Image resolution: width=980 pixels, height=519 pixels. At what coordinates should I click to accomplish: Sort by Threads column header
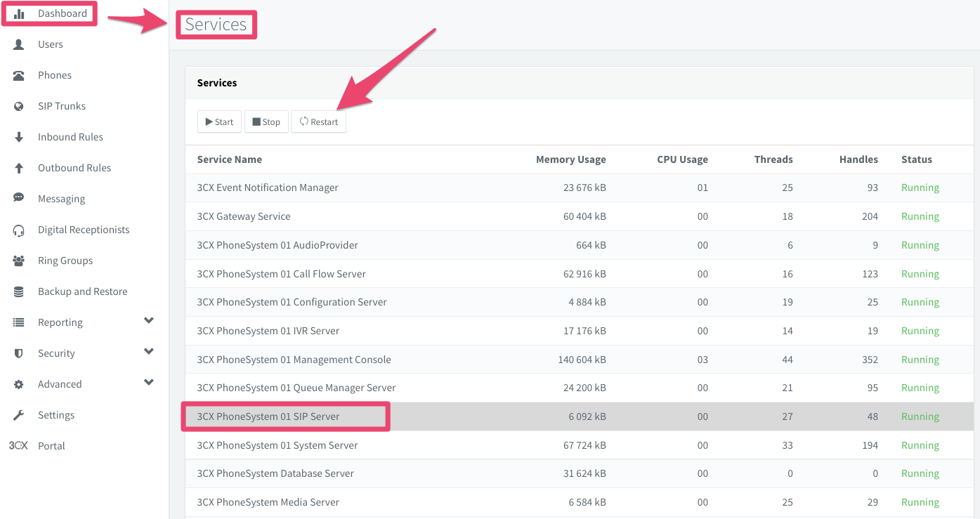[773, 159]
